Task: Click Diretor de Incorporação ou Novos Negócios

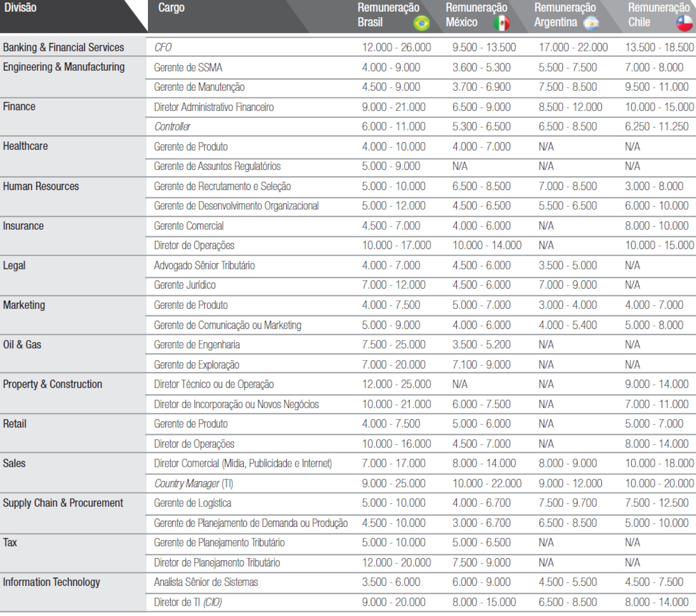Action: [x=236, y=405]
